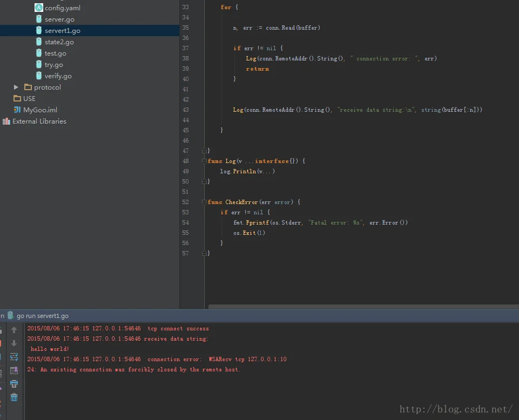The image size is (519, 420).
Task: Click '"receive data string:\n"' literal on line 43
Action: pyautogui.click(x=376, y=110)
